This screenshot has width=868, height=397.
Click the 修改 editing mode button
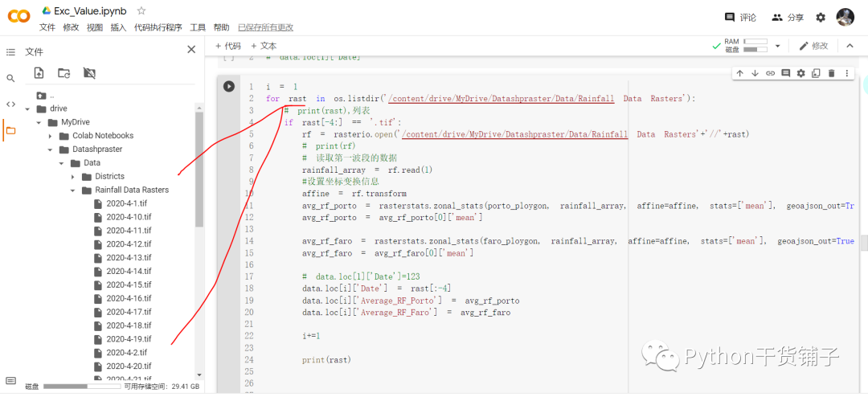[813, 46]
